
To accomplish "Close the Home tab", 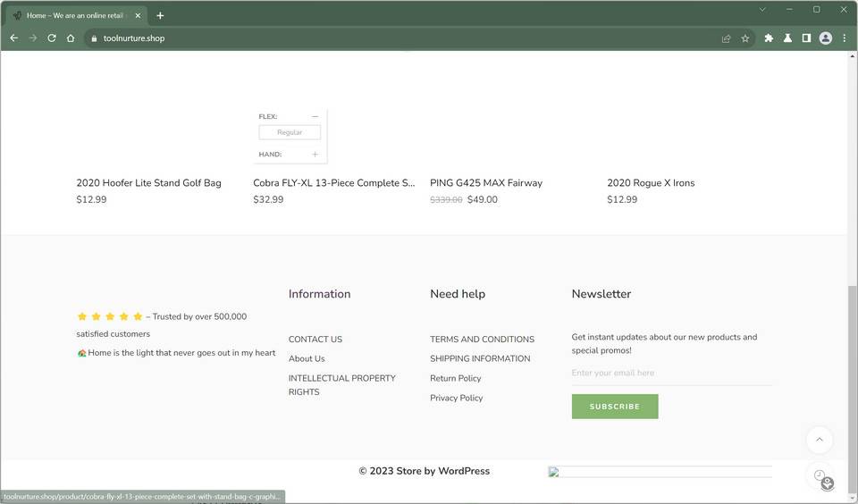I will tap(138, 15).
